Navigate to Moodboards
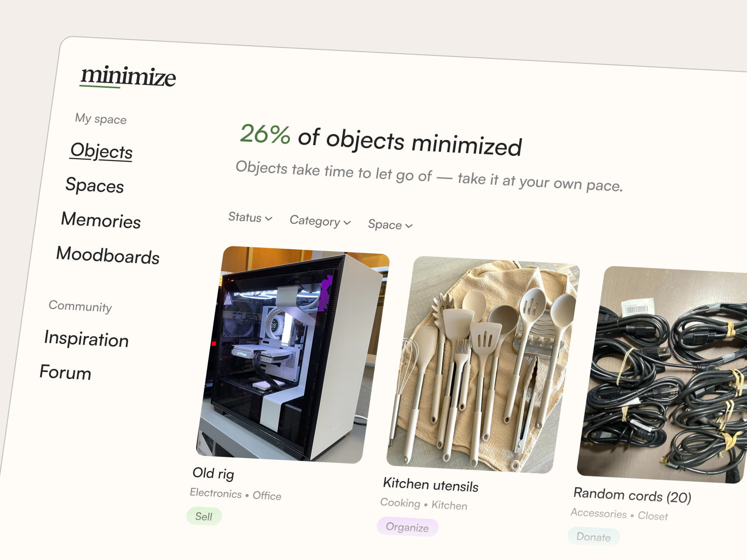 click(x=107, y=257)
